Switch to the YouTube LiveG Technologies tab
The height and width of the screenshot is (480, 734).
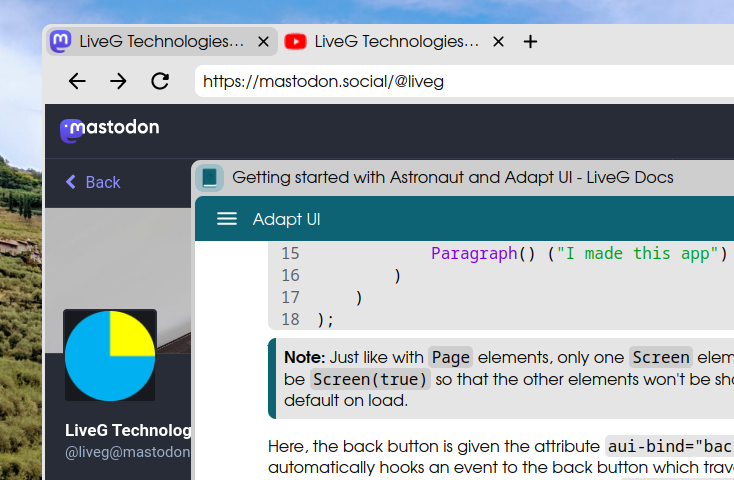click(x=395, y=41)
